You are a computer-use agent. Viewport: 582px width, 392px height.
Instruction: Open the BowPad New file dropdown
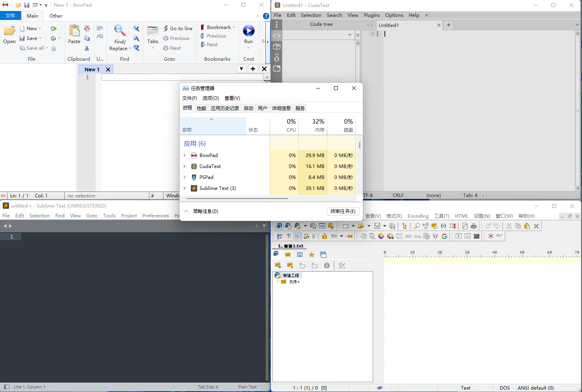(x=40, y=29)
